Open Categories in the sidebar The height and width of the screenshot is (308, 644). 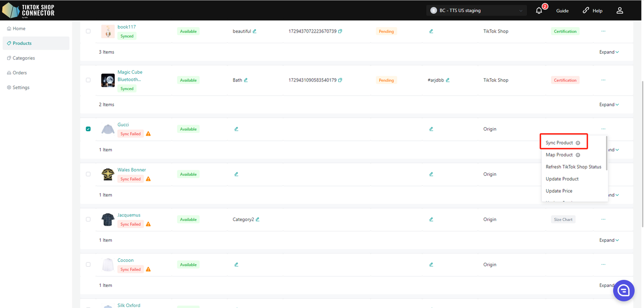tap(36, 58)
